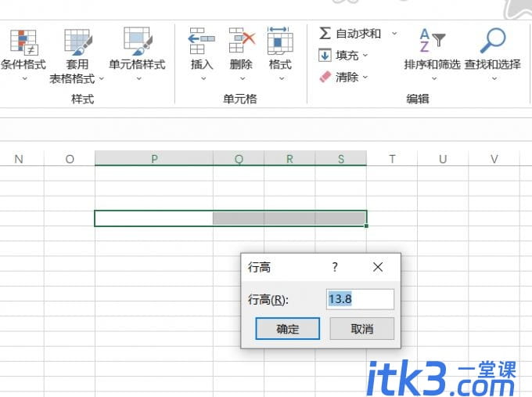
Task: Click the Fill (填充) down-arrow icon
Action: (x=325, y=55)
